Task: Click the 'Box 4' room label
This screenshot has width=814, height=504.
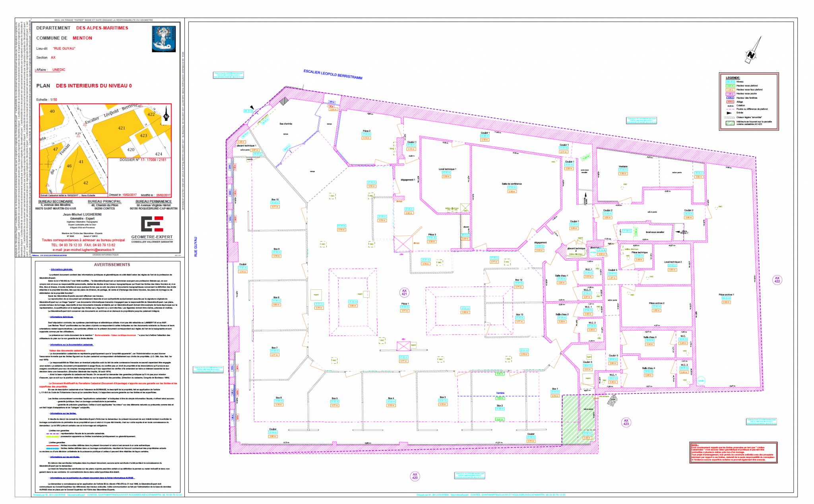Action: tap(391, 398)
